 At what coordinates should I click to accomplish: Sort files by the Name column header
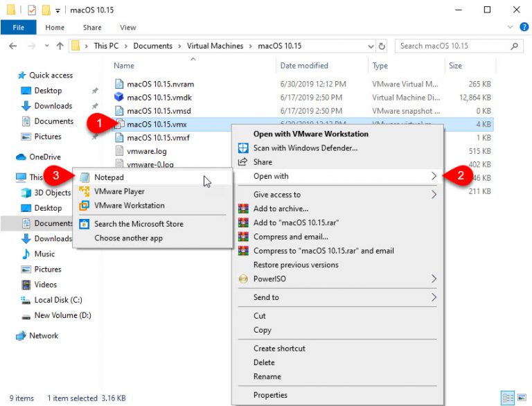tap(124, 66)
